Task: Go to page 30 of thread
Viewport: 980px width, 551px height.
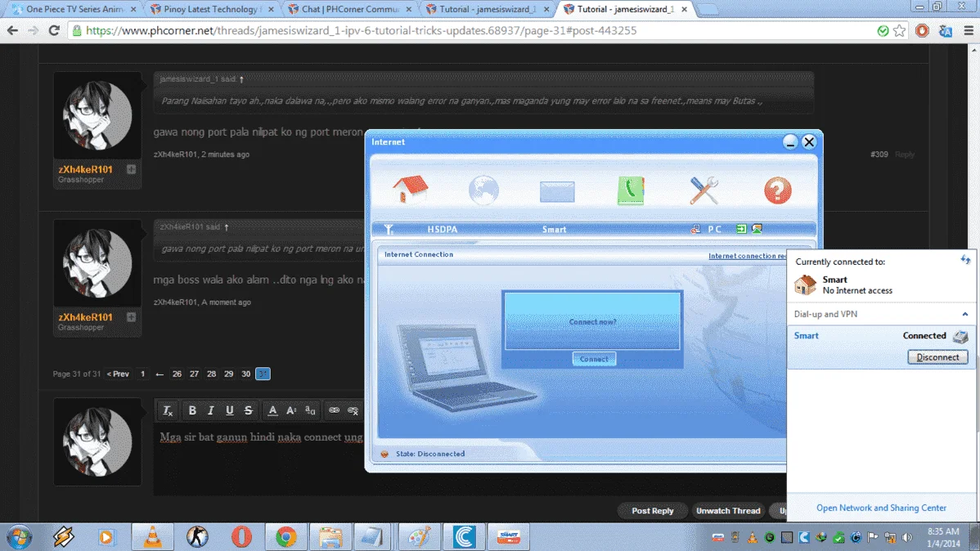Action: pyautogui.click(x=245, y=374)
